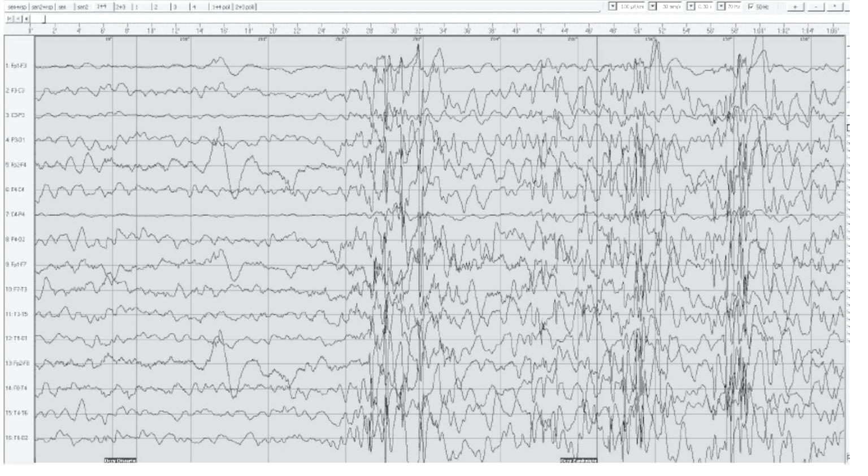Select the sen2+rsp montage tab
The height and width of the screenshot is (476, 868).
(42, 7)
